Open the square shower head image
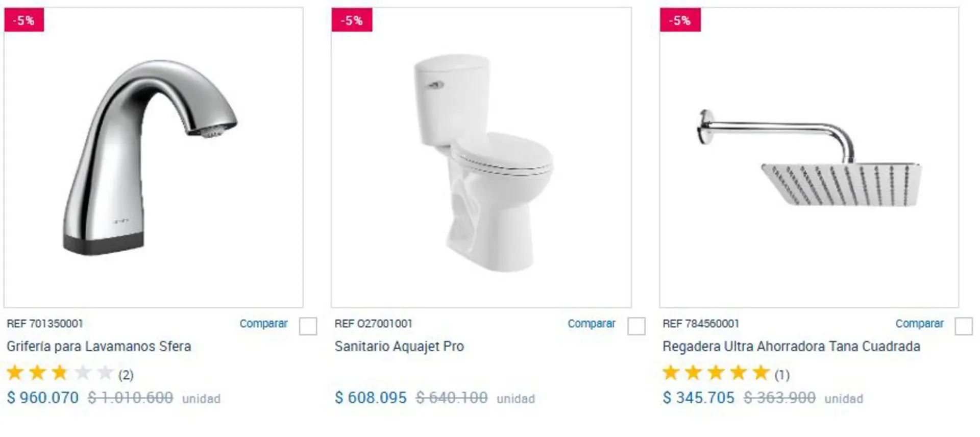The width and height of the screenshot is (980, 437). [809, 158]
